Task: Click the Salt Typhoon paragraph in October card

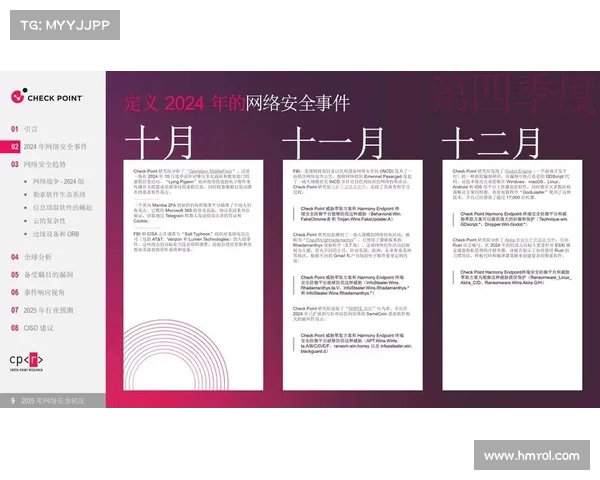Action: click(x=192, y=242)
